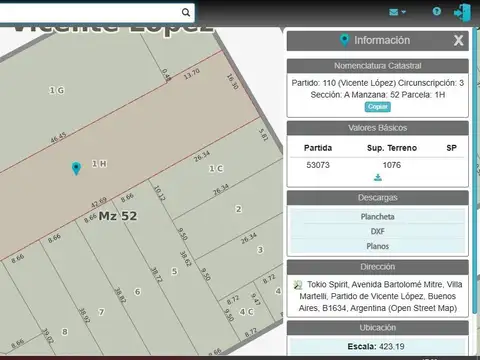Click the Copiar button
The image size is (480, 360).
pyautogui.click(x=378, y=107)
